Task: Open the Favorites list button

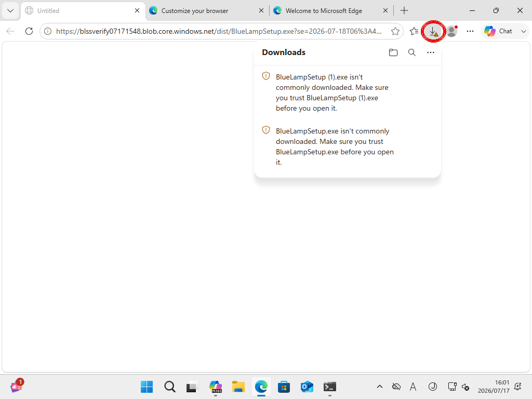Action: [x=414, y=31]
